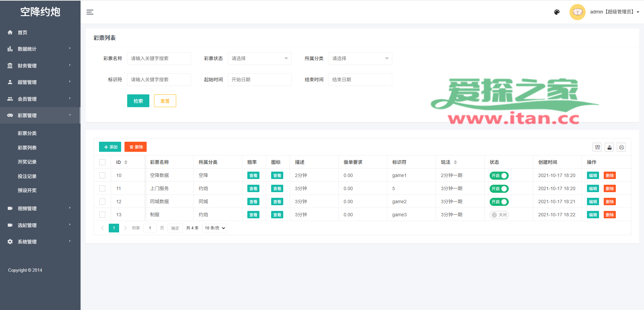Click the 检索 search button
Screen dimensions: 644x310
[138, 101]
